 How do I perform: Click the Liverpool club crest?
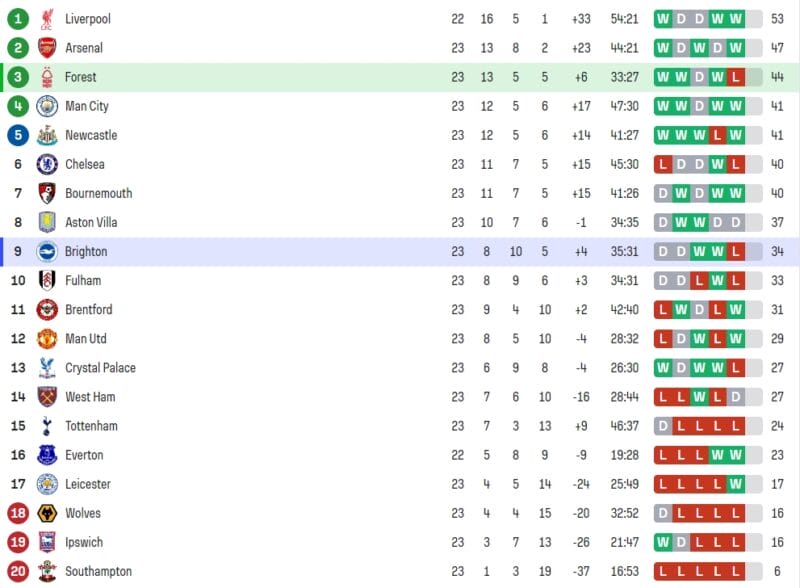click(47, 19)
